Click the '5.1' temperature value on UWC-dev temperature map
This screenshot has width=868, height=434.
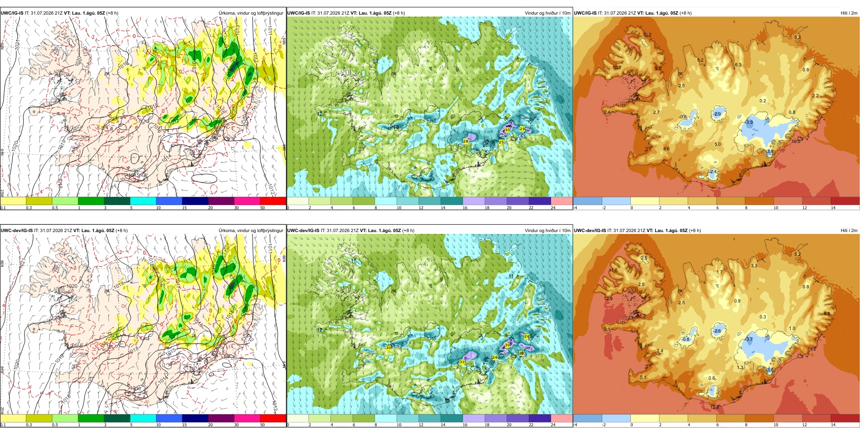coord(643,377)
